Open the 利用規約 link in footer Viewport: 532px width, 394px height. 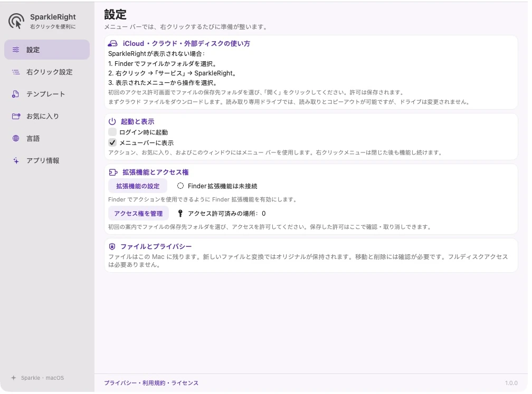pyautogui.click(x=154, y=383)
